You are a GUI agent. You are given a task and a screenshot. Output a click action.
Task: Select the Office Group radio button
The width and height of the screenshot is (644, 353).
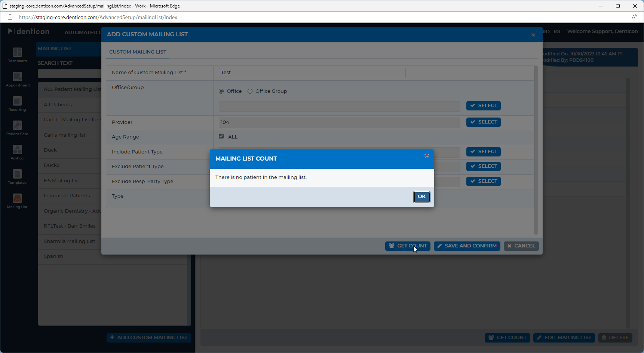[x=250, y=91]
